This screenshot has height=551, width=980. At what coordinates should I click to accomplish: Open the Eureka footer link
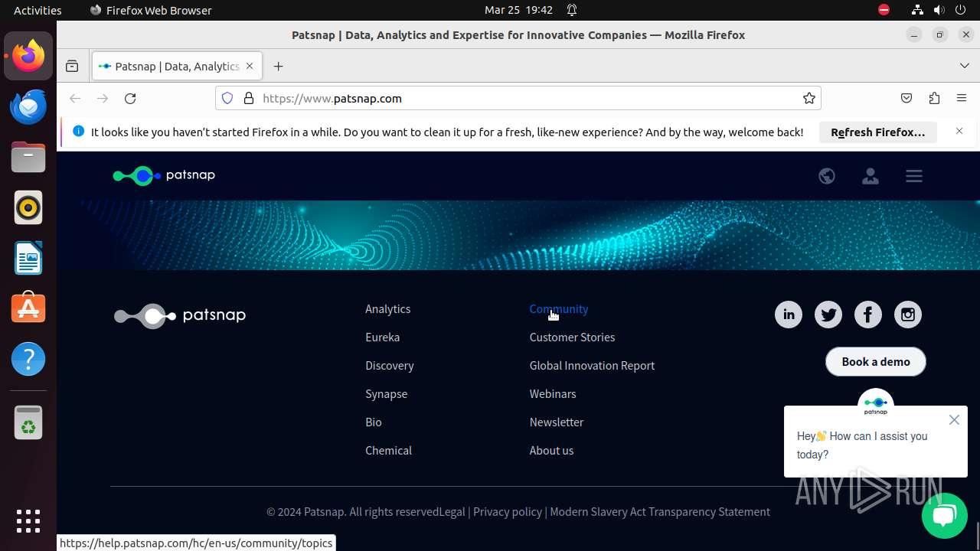click(383, 337)
